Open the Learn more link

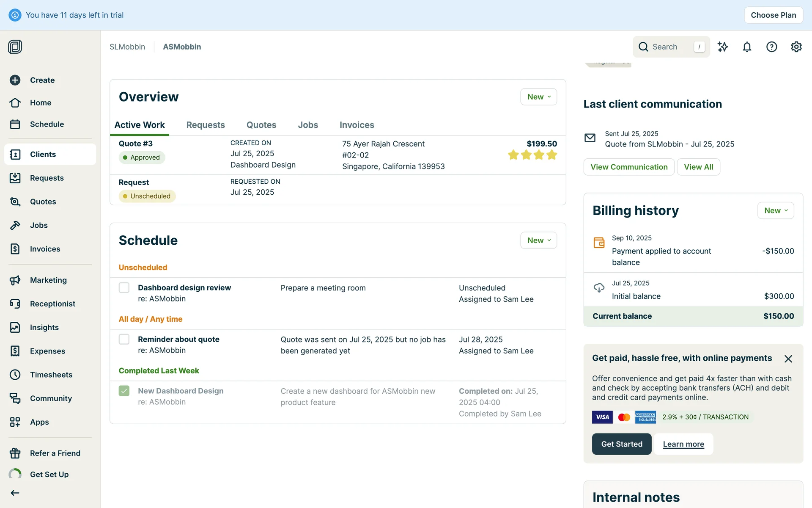point(683,444)
